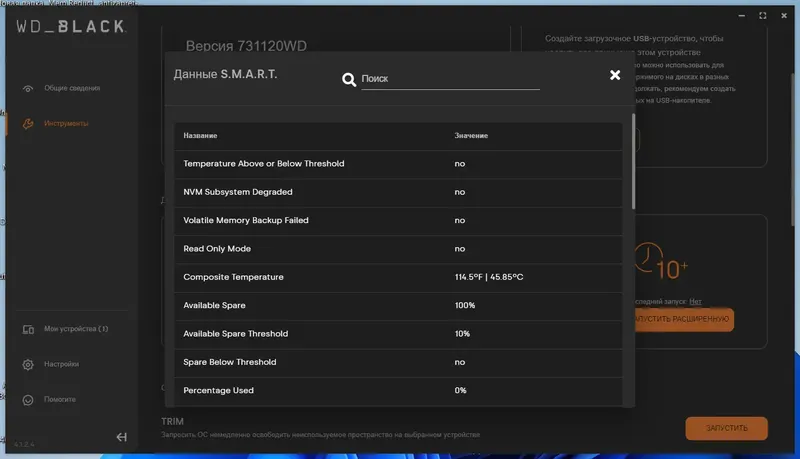Click the search magnifier icon in S.M.A.R.T. dialog
The image size is (800, 459).
tap(349, 79)
